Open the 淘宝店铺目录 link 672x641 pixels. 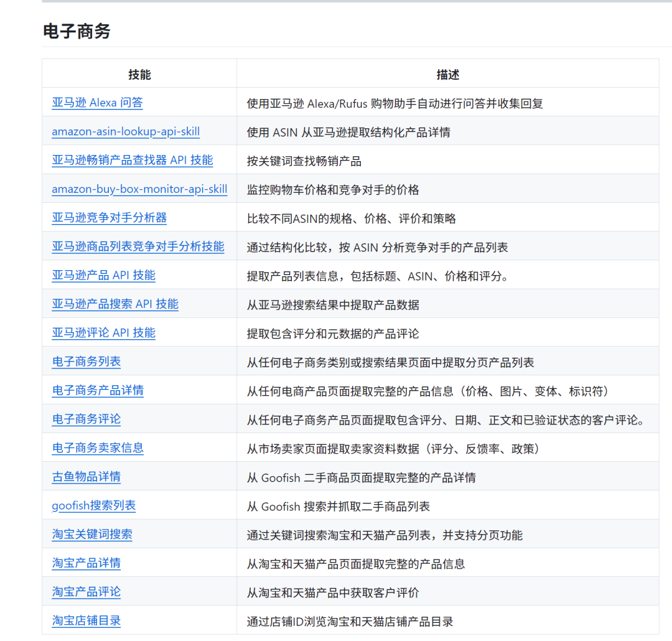86,620
